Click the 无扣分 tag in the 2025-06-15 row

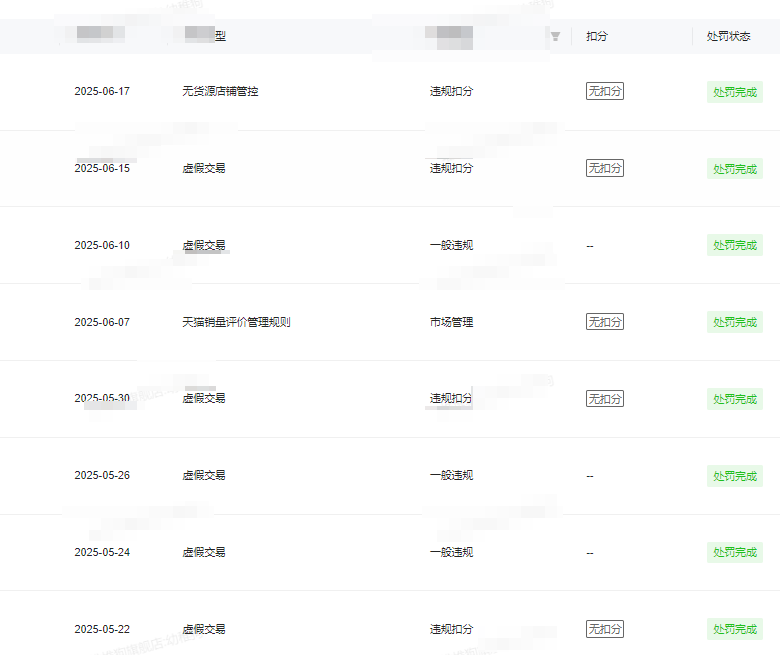(x=605, y=168)
